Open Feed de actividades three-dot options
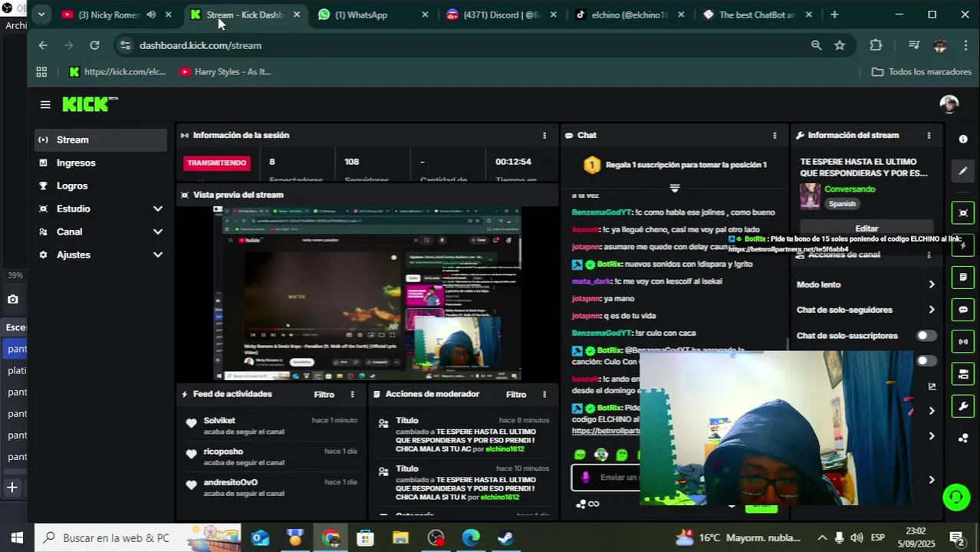 click(353, 394)
